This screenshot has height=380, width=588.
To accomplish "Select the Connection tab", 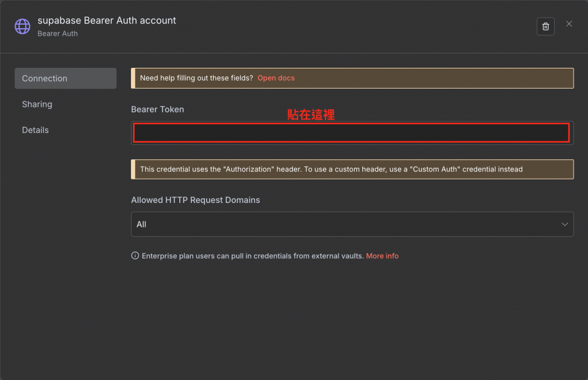I will [x=65, y=79].
